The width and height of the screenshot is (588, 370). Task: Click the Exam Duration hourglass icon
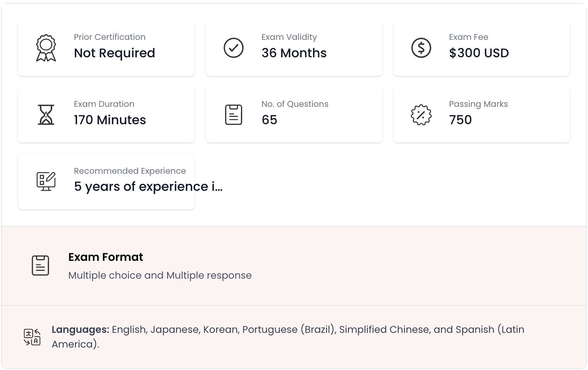click(46, 115)
